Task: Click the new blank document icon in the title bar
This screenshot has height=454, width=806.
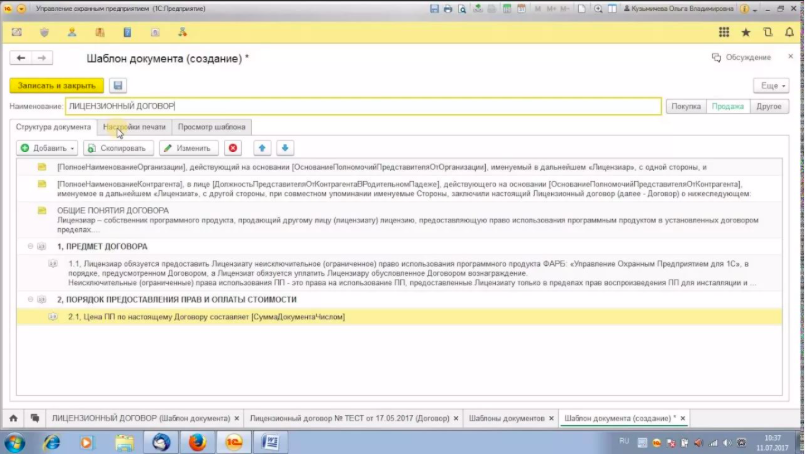Action: (x=581, y=9)
